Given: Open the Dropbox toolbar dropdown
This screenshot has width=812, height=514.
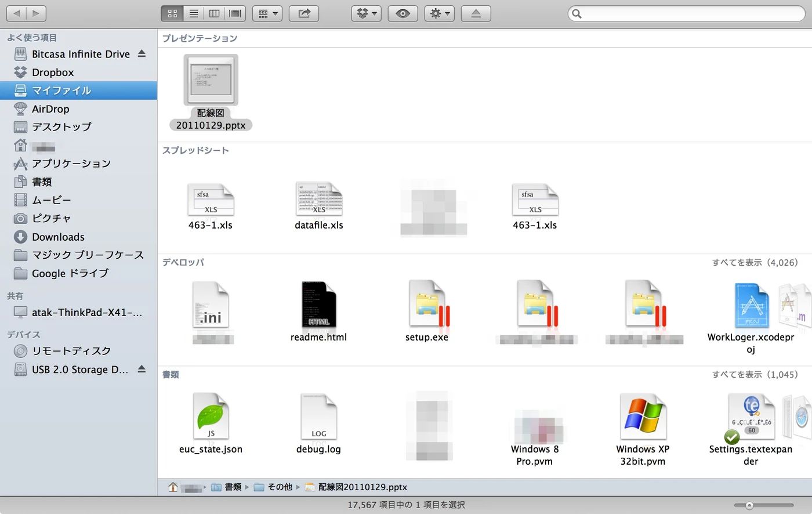Looking at the screenshot, I should (366, 13).
